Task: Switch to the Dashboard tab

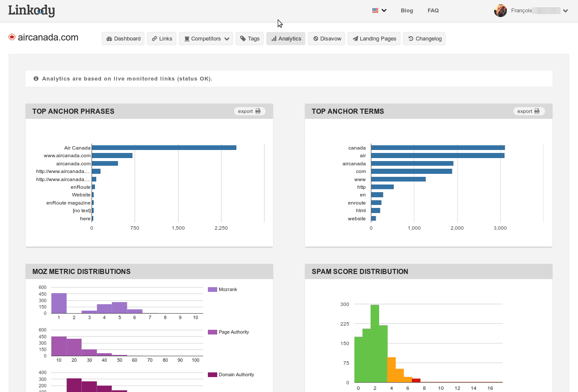Action: [123, 38]
